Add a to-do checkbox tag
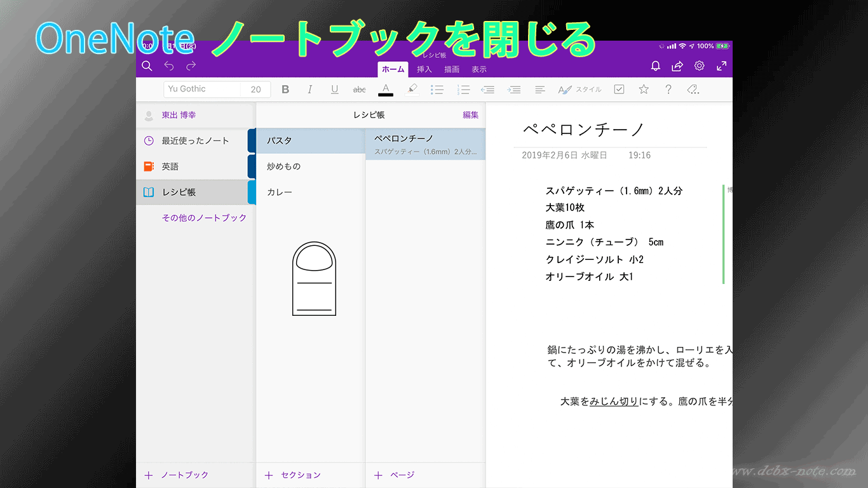 619,90
